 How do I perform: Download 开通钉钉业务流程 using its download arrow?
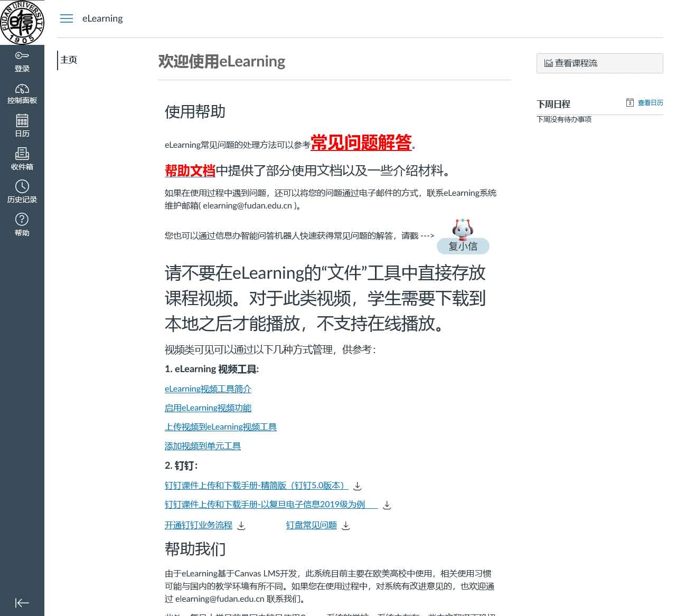coord(241,526)
